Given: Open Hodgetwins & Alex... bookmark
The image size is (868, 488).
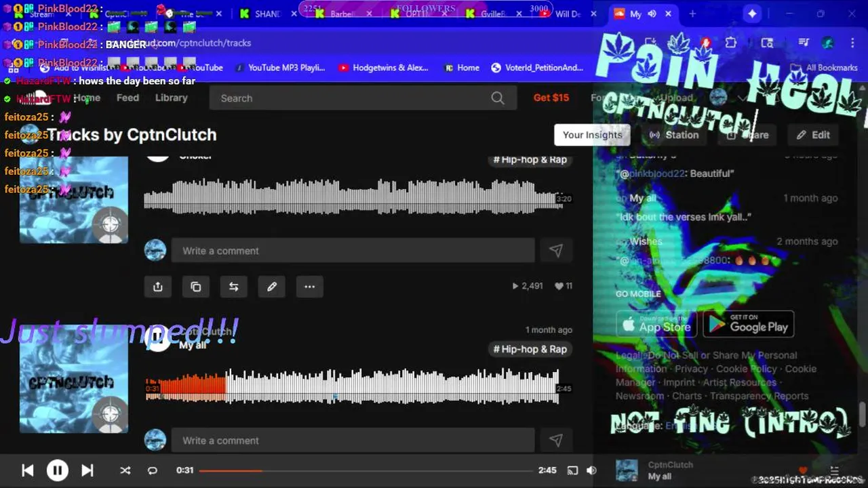Looking at the screenshot, I should [384, 68].
